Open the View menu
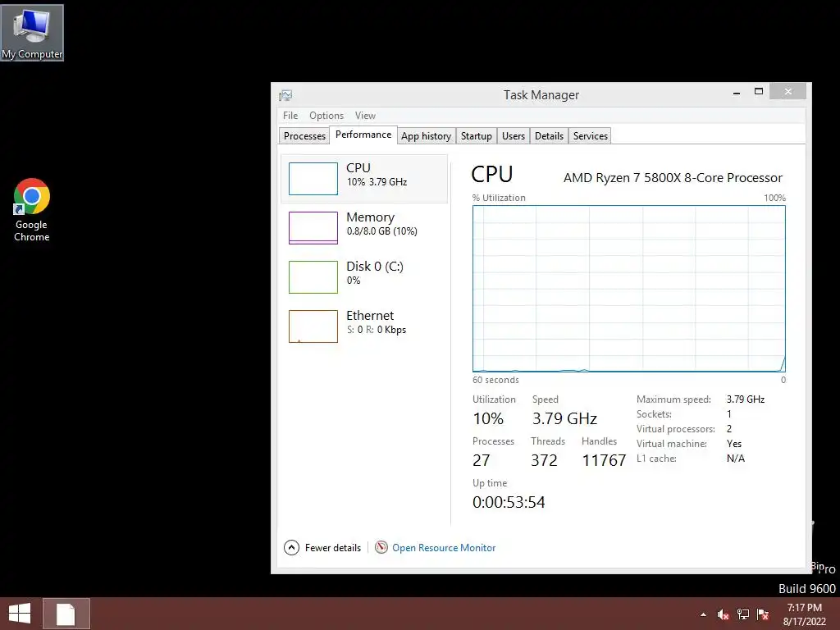The width and height of the screenshot is (840, 630). [x=365, y=116]
